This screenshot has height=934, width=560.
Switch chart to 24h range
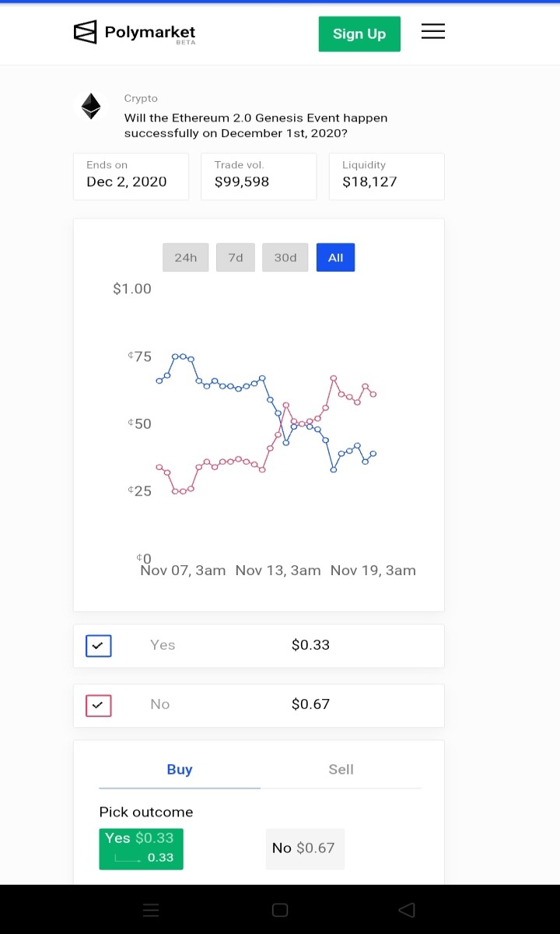point(186,258)
